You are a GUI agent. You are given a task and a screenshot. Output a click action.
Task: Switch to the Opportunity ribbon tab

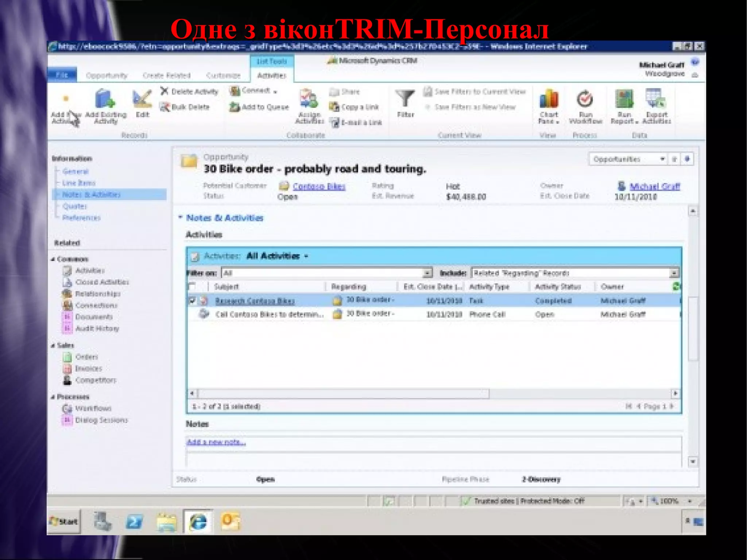point(107,75)
